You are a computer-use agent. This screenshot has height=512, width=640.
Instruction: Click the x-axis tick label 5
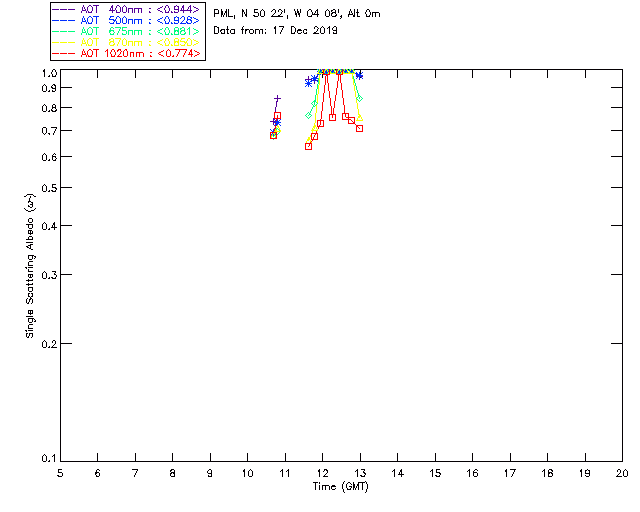[x=60, y=473]
